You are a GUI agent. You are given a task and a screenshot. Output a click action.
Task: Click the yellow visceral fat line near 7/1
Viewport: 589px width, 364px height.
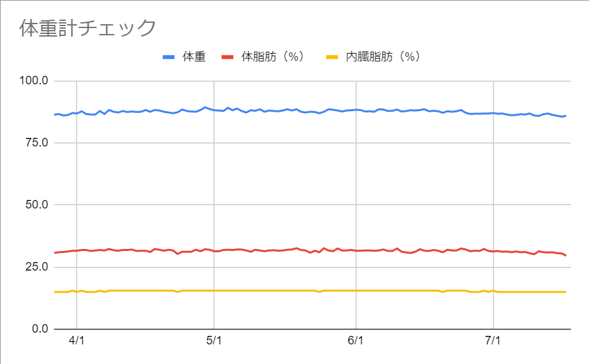[493, 291]
